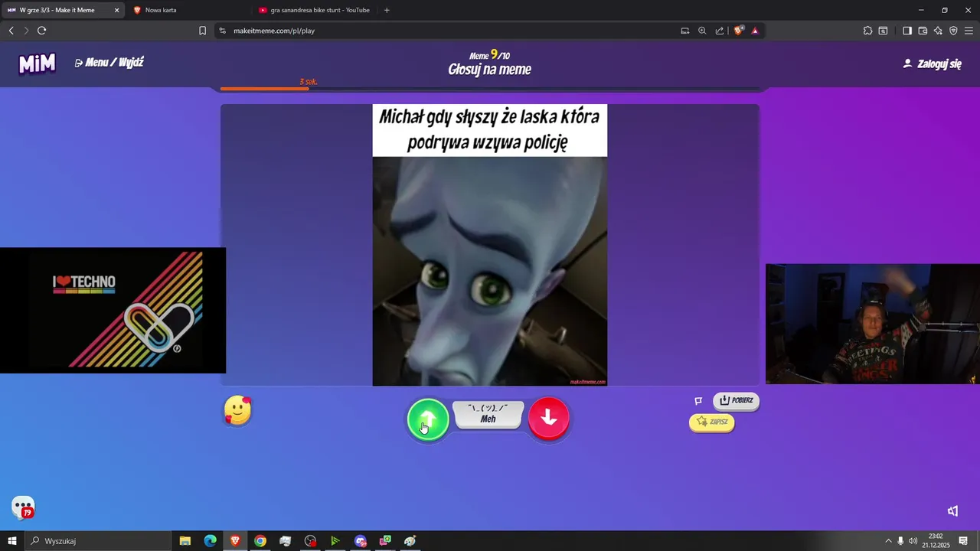
Task: Save meme via ZAPISZ button
Action: [712, 422]
